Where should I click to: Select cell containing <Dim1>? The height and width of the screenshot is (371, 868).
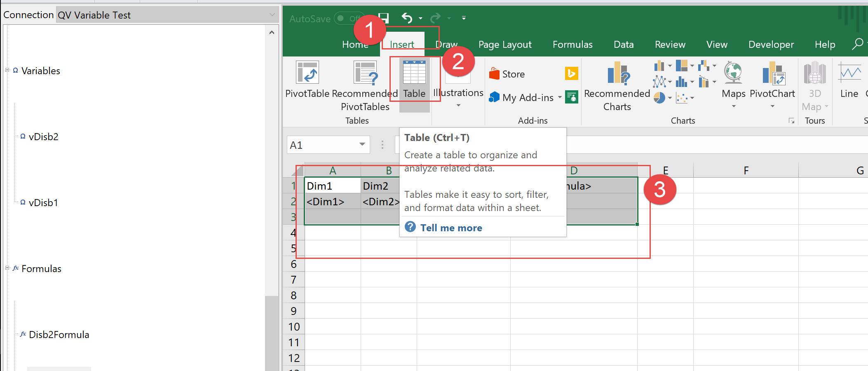tap(333, 202)
